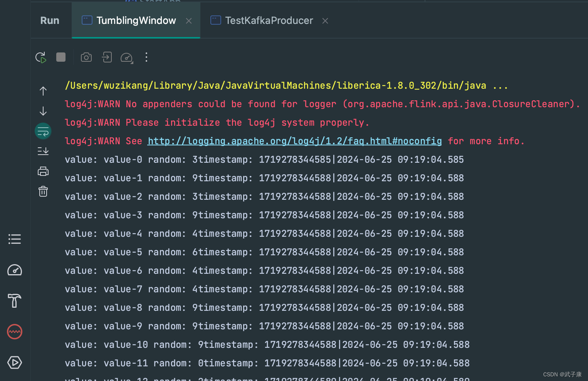The height and width of the screenshot is (381, 588).
Task: Toggle soft-wrap for console output
Action: (43, 131)
